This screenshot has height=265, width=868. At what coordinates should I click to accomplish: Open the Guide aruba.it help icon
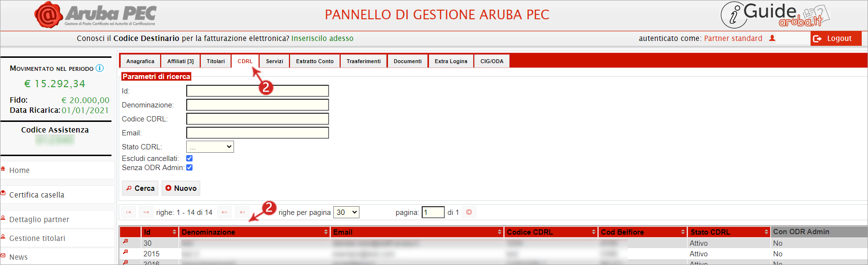[775, 15]
